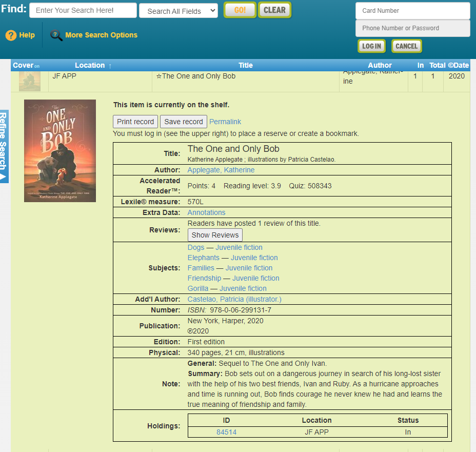Screen dimensions: 476x452
Task: Open the Help link text
Action: coord(27,35)
